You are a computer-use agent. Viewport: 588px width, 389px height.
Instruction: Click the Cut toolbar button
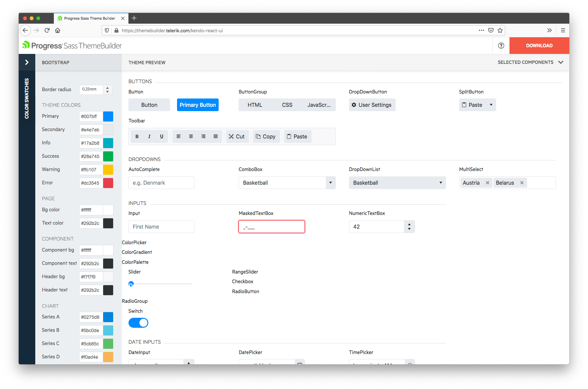click(237, 136)
